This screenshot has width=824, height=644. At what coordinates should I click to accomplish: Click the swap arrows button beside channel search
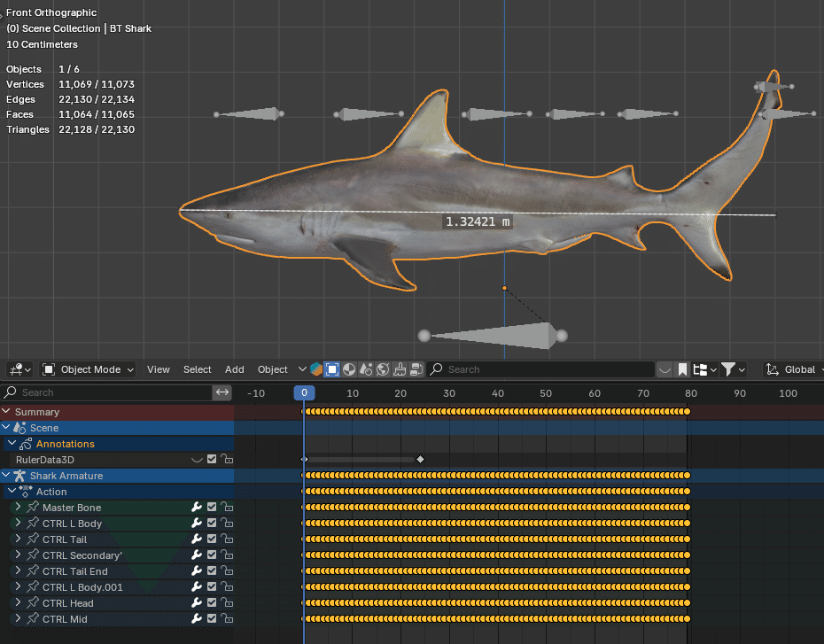[222, 392]
